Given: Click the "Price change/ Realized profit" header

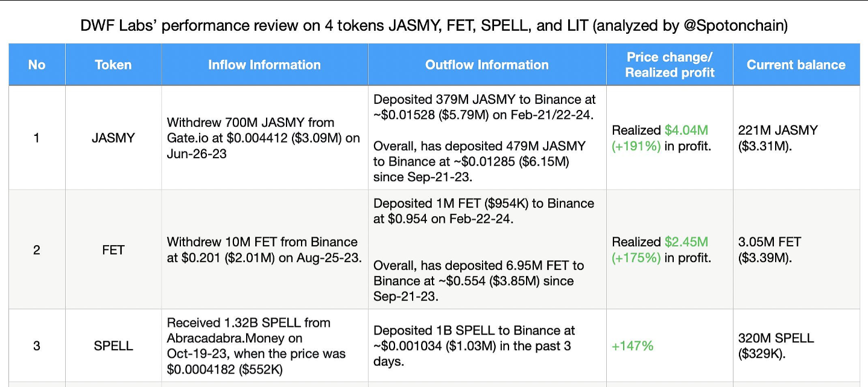Looking at the screenshot, I should (670, 65).
